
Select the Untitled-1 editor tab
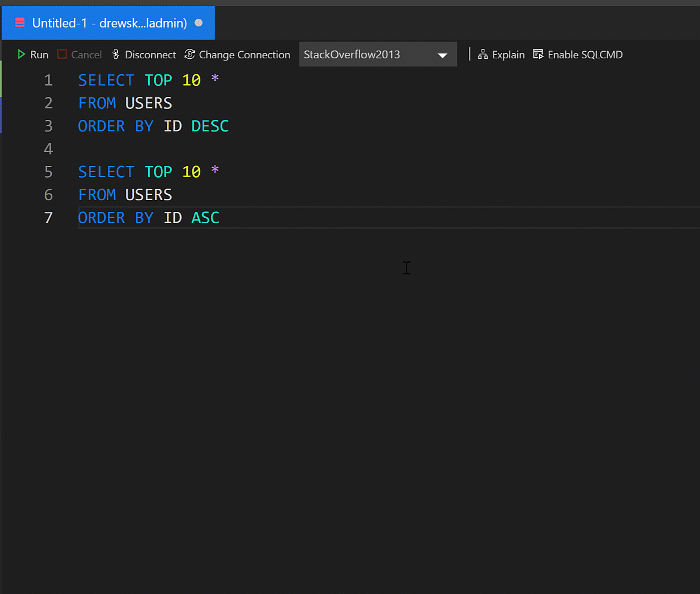click(108, 23)
